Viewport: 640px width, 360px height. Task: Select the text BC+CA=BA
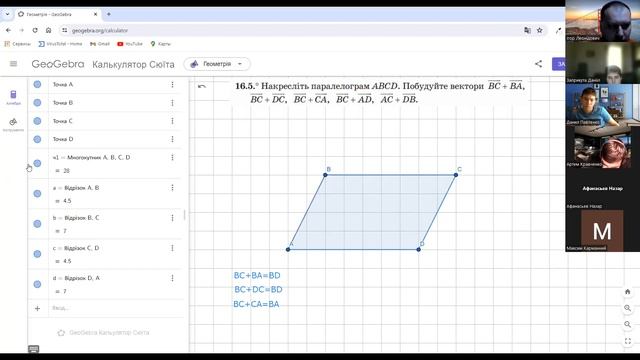[256, 304]
